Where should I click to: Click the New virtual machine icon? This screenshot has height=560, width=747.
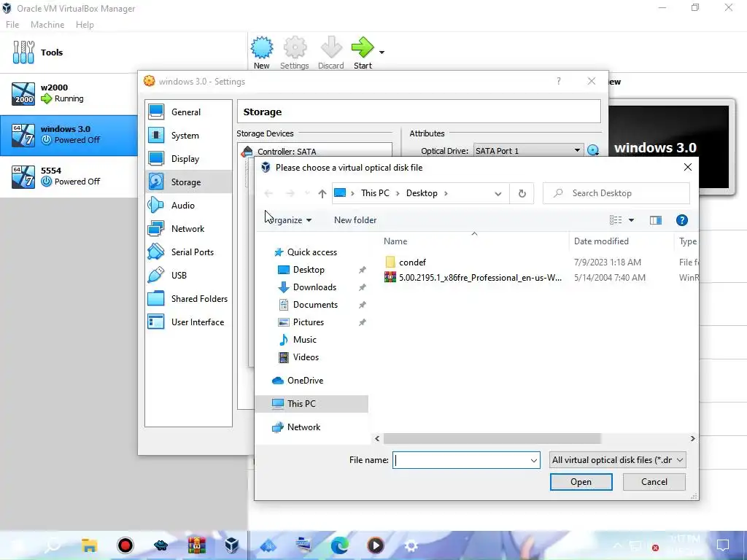[262, 52]
